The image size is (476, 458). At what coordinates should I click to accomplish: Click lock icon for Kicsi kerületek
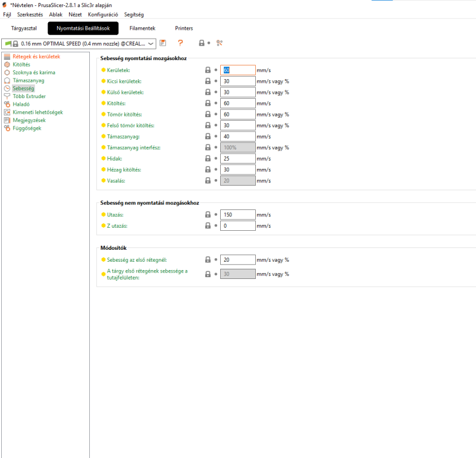(x=208, y=81)
